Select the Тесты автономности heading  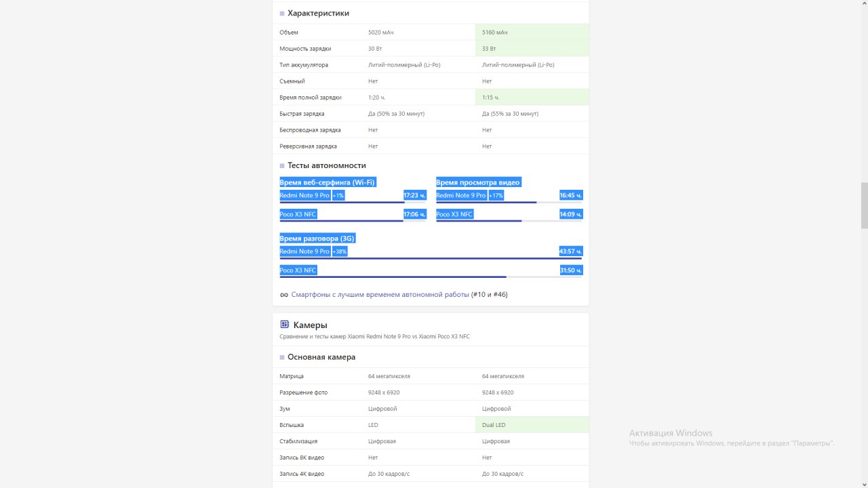coord(327,165)
